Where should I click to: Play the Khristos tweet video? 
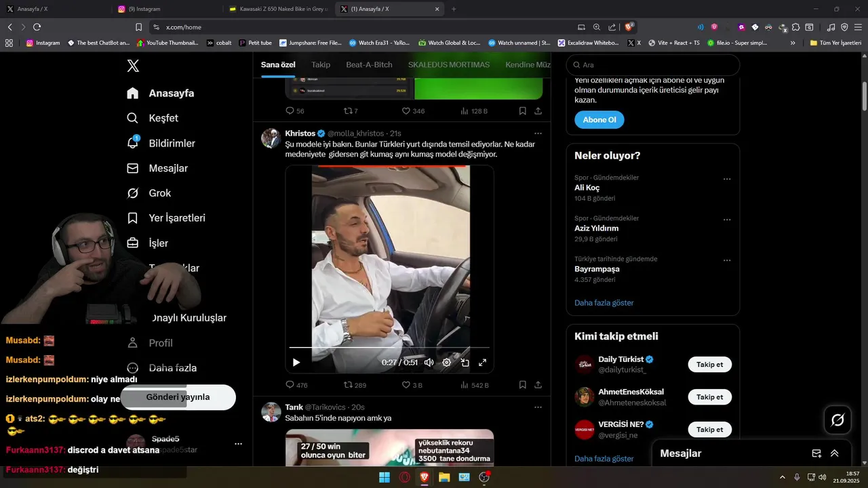pos(296,363)
